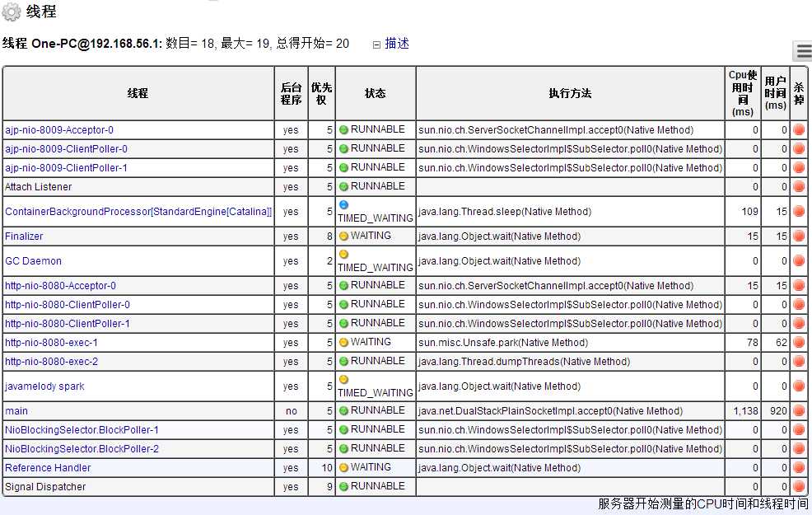Sort by the Cpu使用时间 column header

743,93
